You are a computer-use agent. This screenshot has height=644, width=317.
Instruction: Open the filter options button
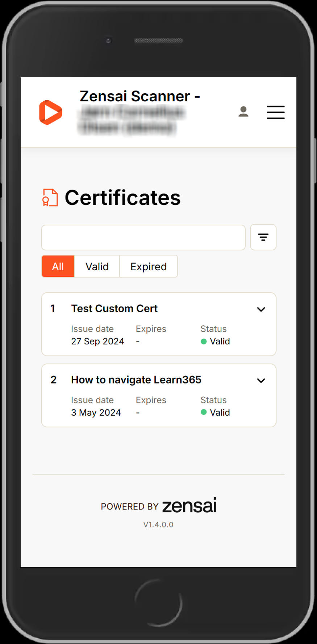pos(263,237)
